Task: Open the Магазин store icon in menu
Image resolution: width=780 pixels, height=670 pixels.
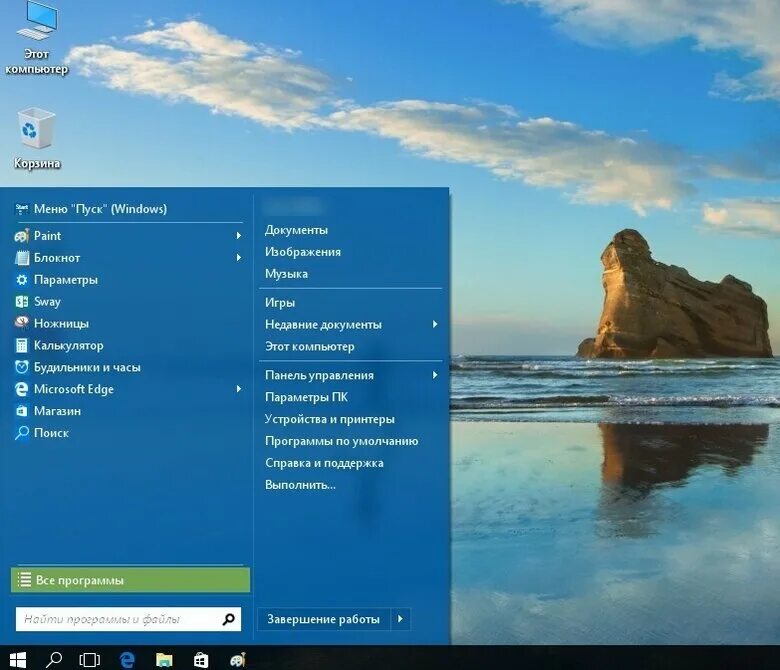Action: 21,411
